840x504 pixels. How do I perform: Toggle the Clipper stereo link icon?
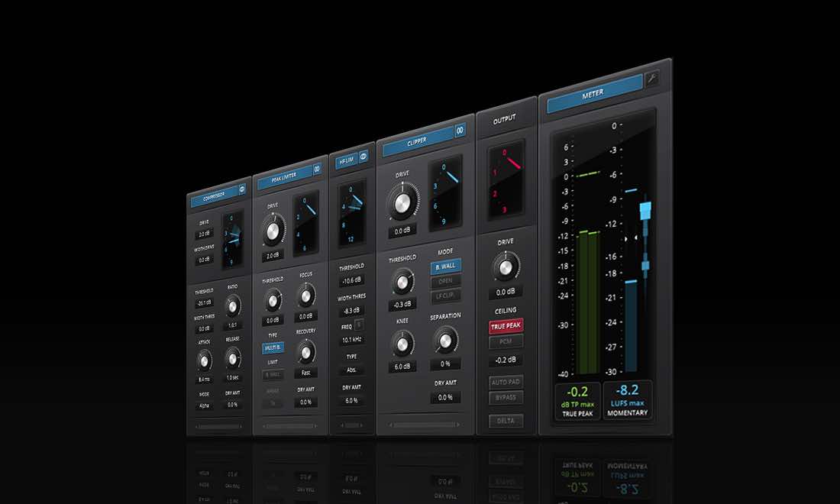coord(460,131)
